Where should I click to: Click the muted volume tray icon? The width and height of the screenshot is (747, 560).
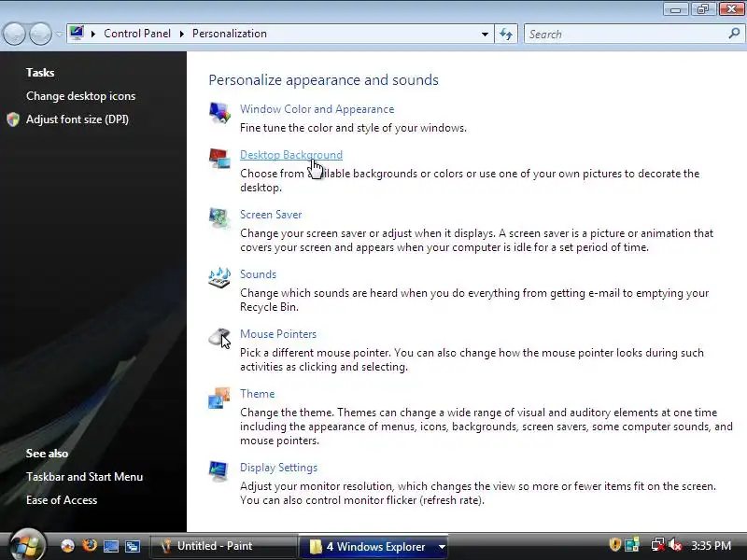675,545
